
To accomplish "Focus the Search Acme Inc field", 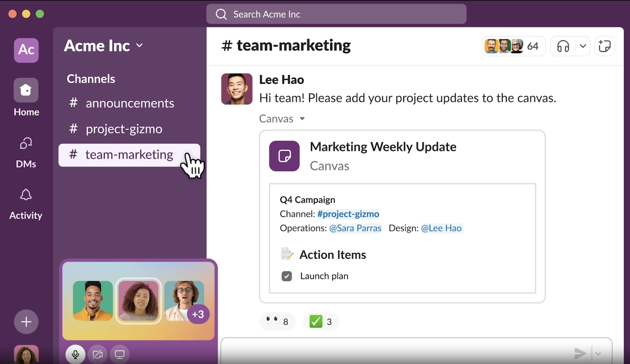I will 336,14.
